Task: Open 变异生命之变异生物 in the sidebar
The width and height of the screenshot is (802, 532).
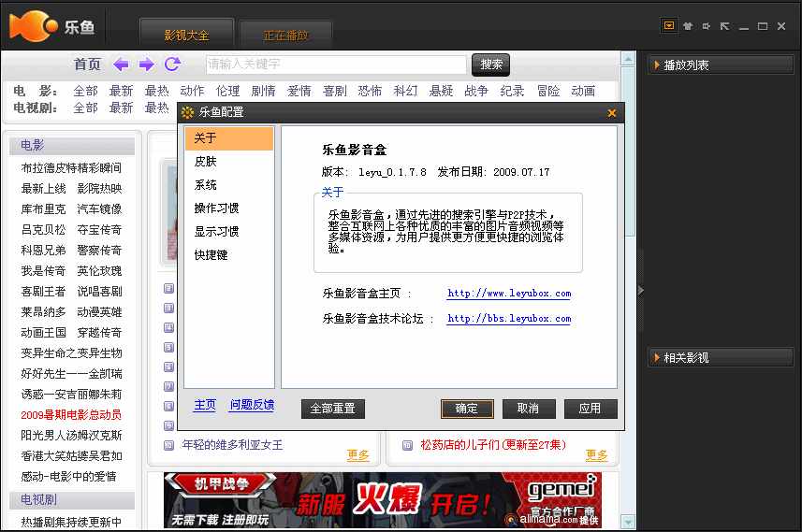Action: click(71, 353)
